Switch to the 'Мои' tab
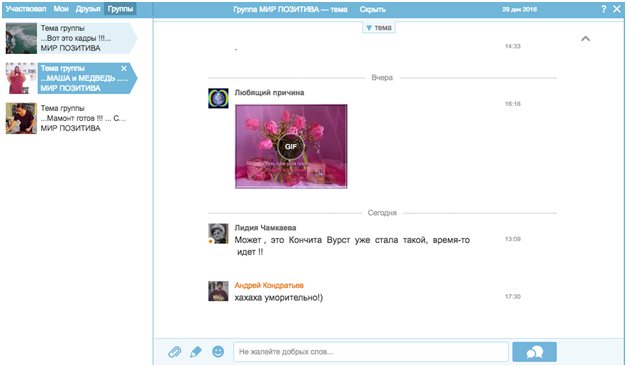Viewport: 627px width, 367px height. [61, 9]
